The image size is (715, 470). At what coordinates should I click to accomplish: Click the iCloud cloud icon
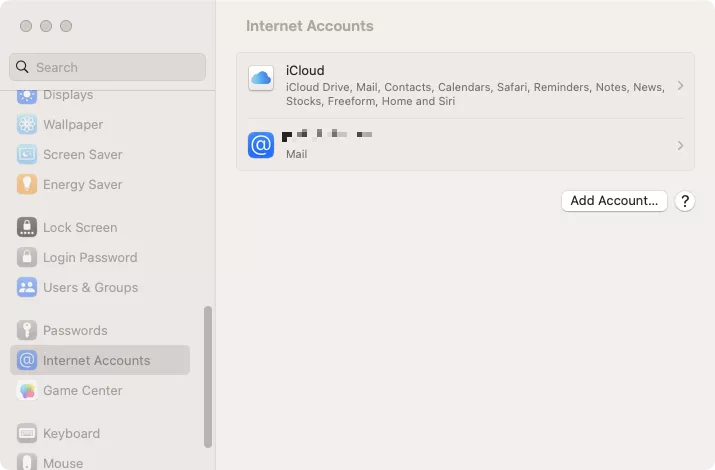tap(261, 79)
